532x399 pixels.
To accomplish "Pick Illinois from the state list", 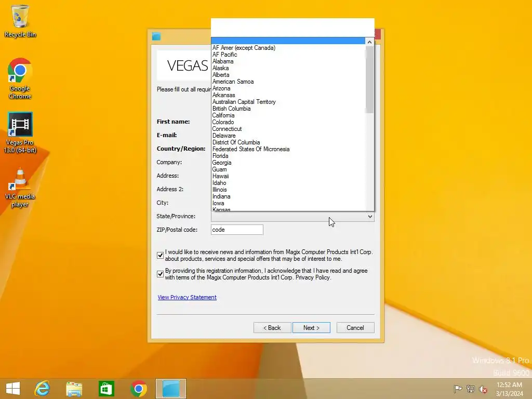I will (288, 190).
